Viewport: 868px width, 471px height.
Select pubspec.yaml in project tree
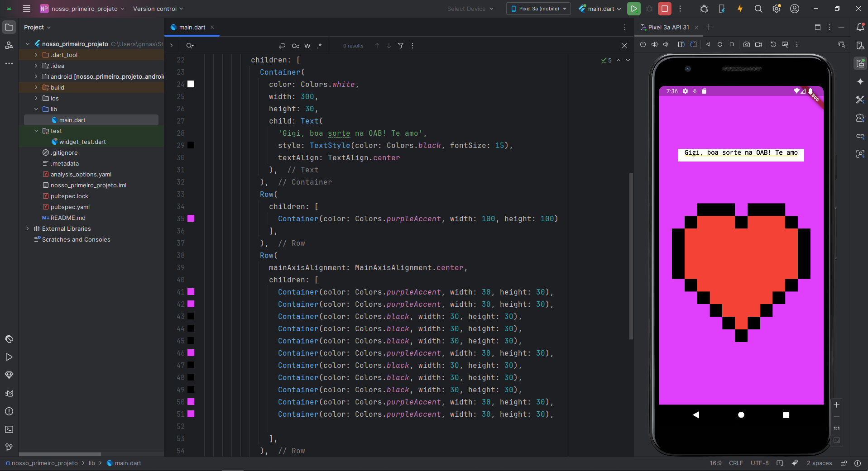point(70,207)
